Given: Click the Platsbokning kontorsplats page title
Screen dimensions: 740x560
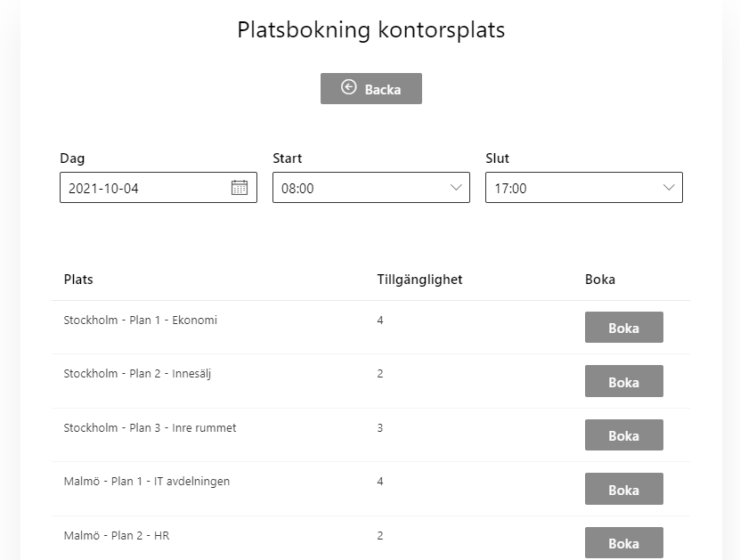Looking at the screenshot, I should (371, 29).
